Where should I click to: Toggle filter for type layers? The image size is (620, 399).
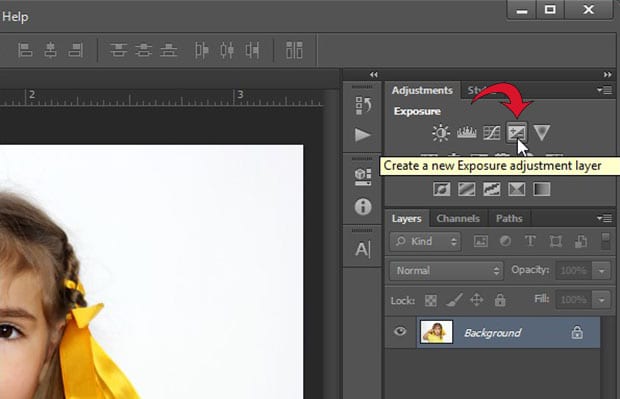(x=530, y=241)
